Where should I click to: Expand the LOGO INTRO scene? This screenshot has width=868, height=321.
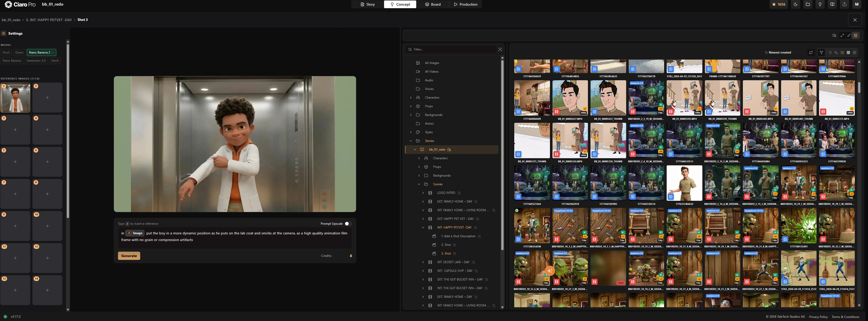(423, 193)
